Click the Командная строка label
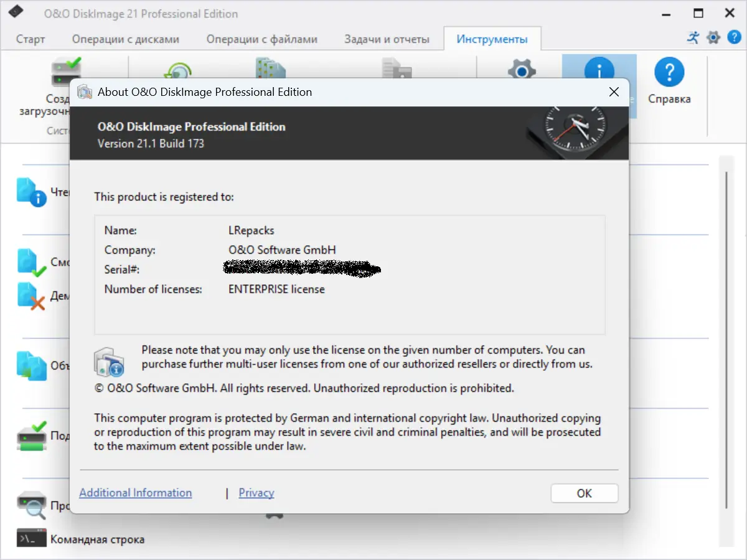Image resolution: width=747 pixels, height=560 pixels. click(x=97, y=539)
